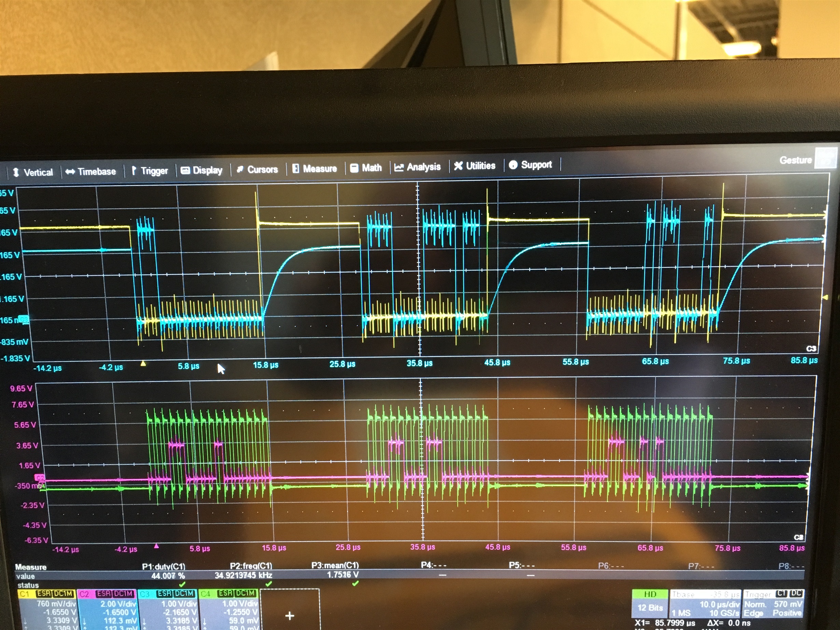Click the Measure table header label
This screenshot has height=630, width=840.
click(x=31, y=567)
